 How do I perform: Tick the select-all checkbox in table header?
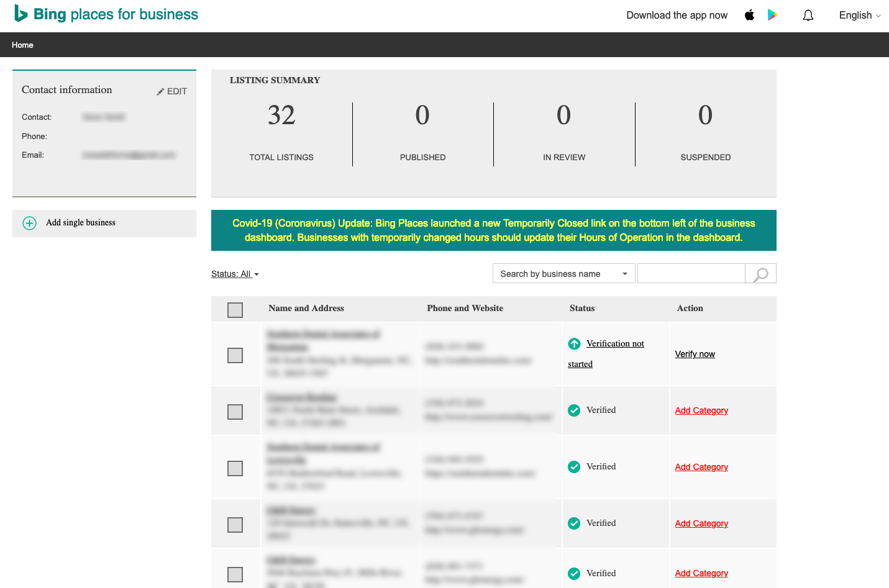[235, 310]
